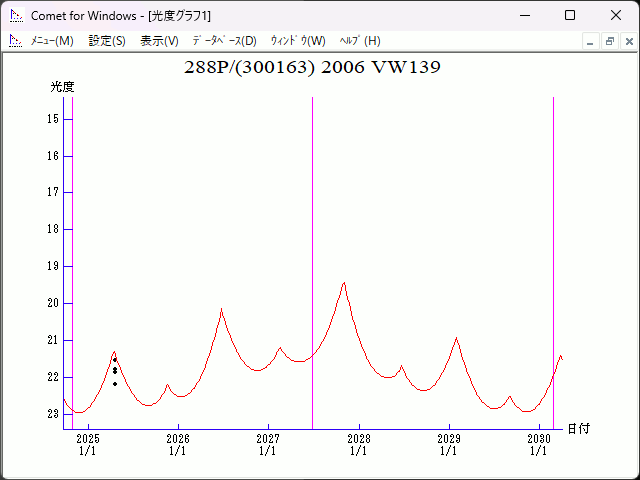640x480 pixels.
Task: Close the Comet for Windows application
Action: point(616,15)
